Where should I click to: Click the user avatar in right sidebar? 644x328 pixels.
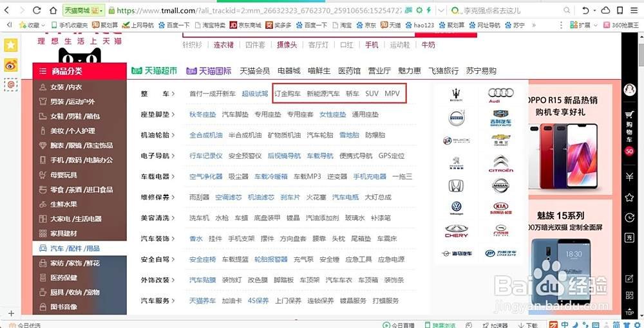tap(629, 90)
